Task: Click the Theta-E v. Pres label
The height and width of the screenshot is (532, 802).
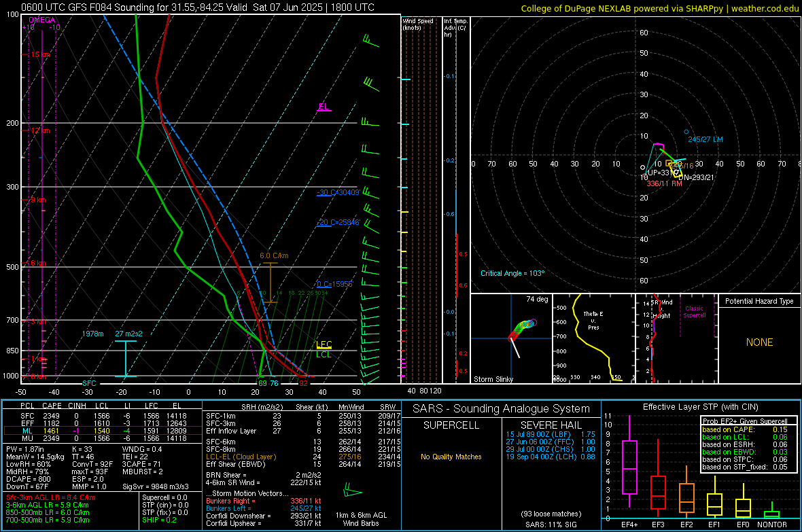Action: click(x=593, y=320)
